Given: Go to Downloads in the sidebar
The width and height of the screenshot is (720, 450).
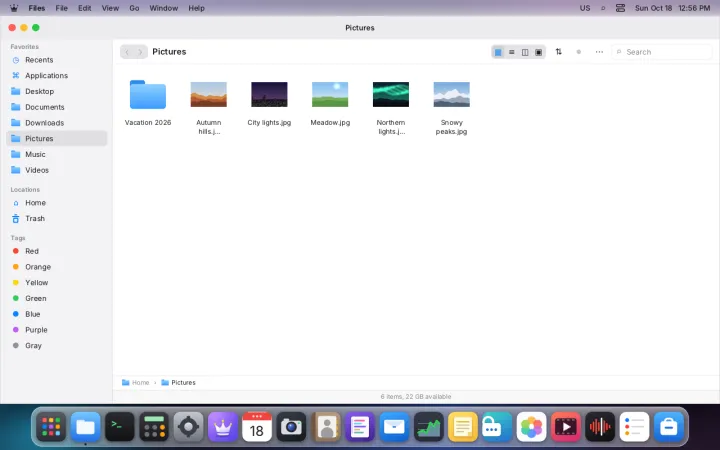Looking at the screenshot, I should (56, 123).
